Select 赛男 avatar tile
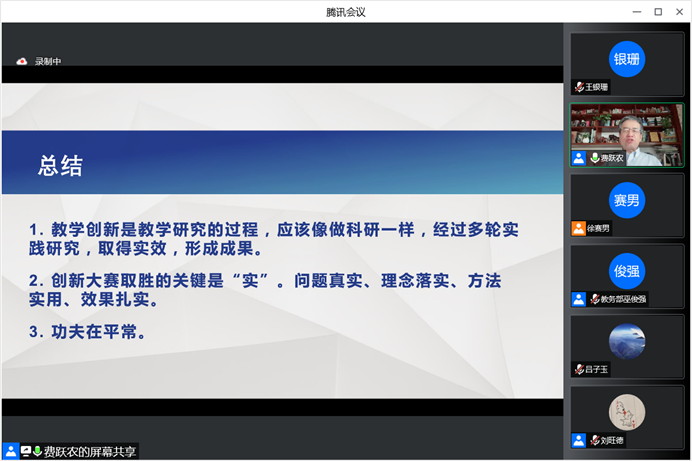 627,199
